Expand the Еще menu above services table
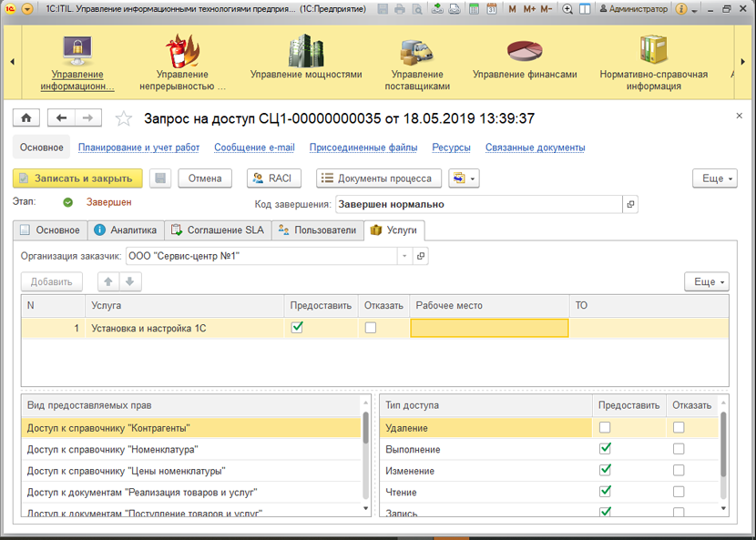Image resolution: width=756 pixels, height=540 pixels. click(x=706, y=282)
